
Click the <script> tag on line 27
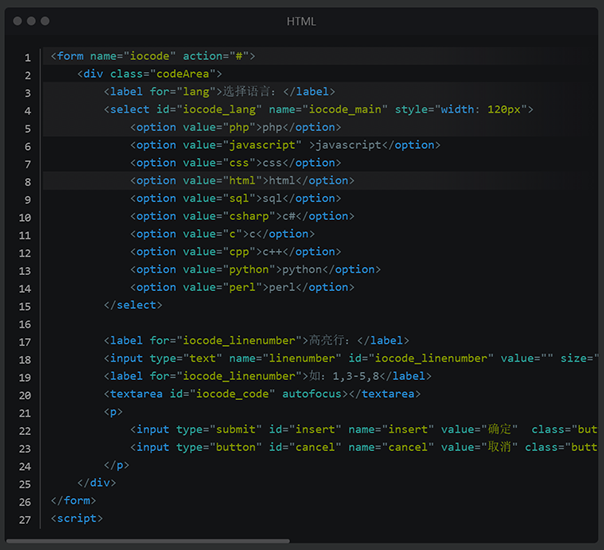point(77,518)
